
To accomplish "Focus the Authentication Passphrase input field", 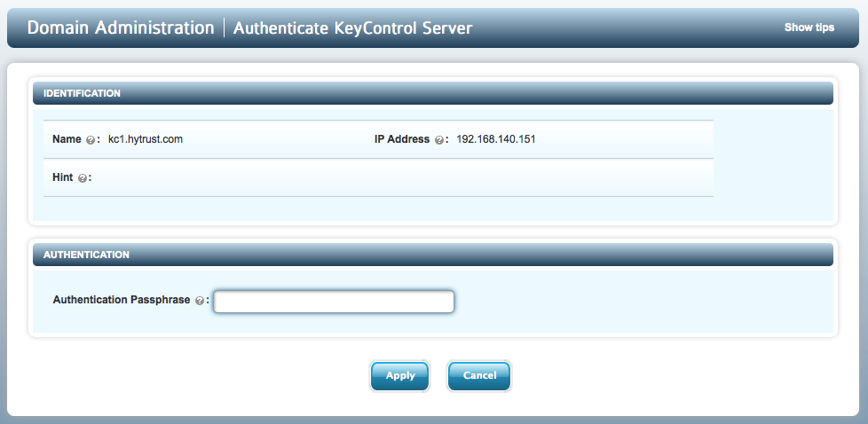I will (334, 302).
